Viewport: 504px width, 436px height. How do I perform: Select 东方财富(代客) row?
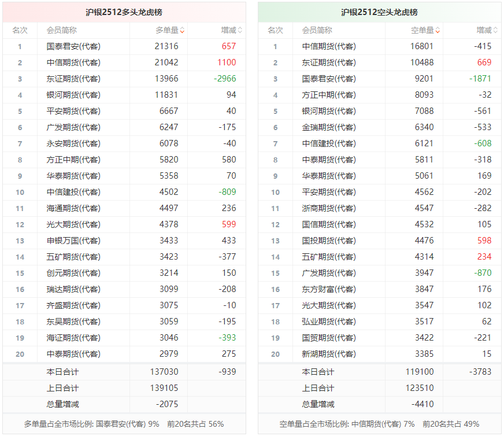380,289
